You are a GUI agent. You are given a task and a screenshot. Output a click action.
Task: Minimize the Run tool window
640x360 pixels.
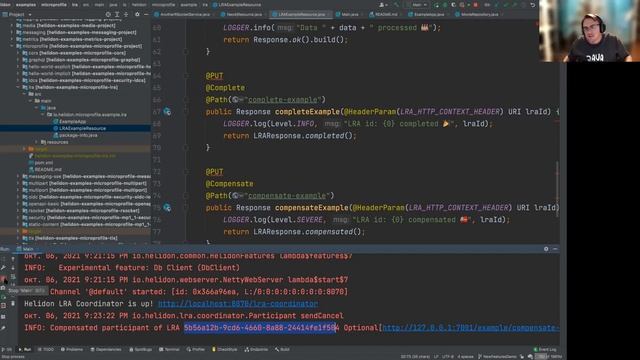(x=555, y=249)
